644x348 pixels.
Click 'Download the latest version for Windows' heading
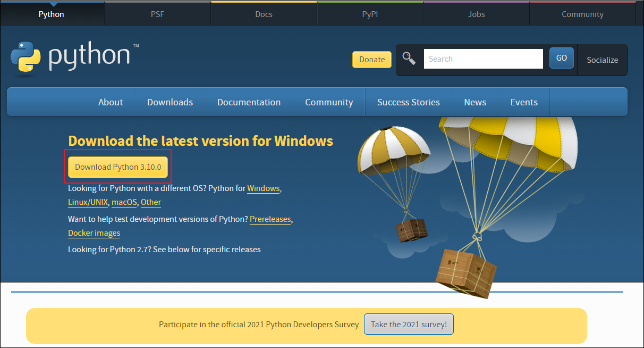pyautogui.click(x=201, y=141)
